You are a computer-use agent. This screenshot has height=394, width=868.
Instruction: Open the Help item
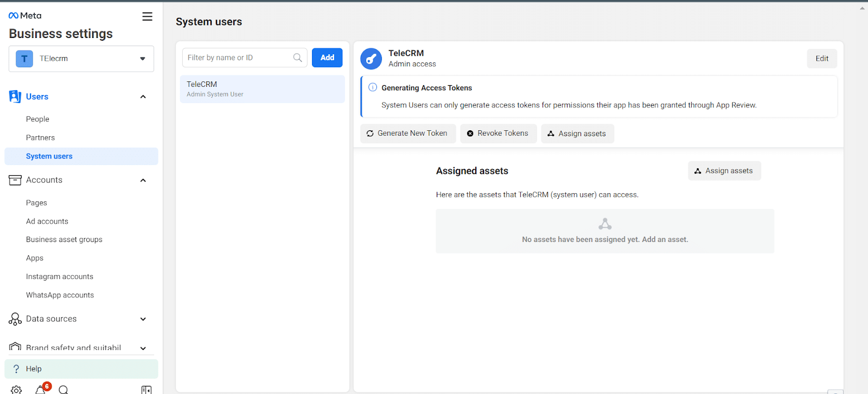(x=81, y=369)
